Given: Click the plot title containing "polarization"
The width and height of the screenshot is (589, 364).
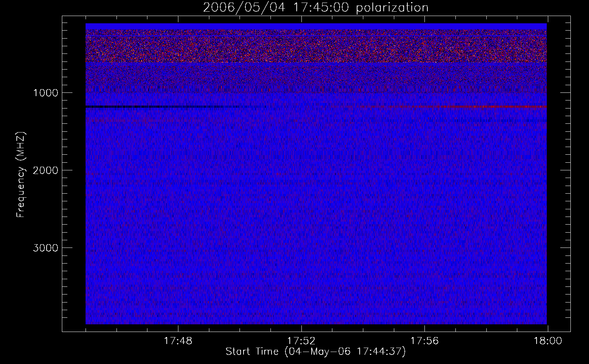Looking at the screenshot, I should tap(315, 8).
